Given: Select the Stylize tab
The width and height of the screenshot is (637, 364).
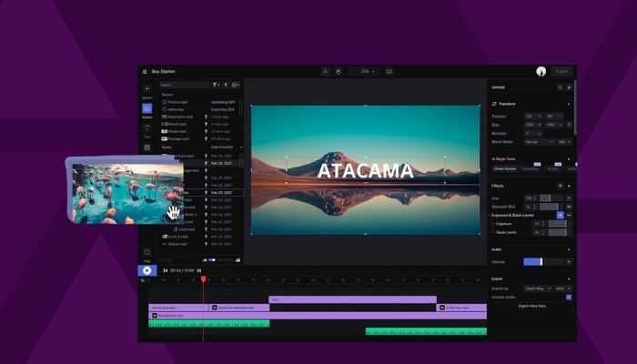Looking at the screenshot, I should pos(552,168).
